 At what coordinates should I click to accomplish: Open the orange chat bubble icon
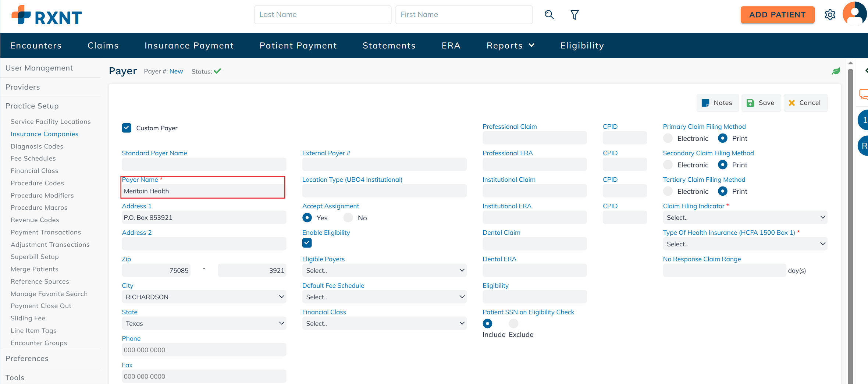pos(863,94)
